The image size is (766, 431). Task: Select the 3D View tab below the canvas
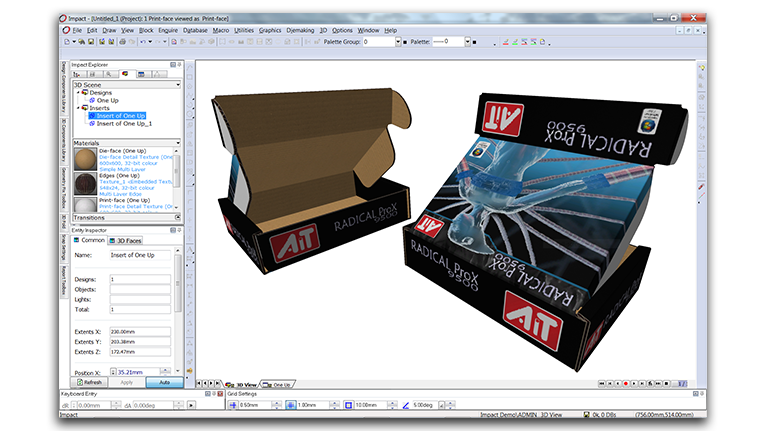[242, 385]
